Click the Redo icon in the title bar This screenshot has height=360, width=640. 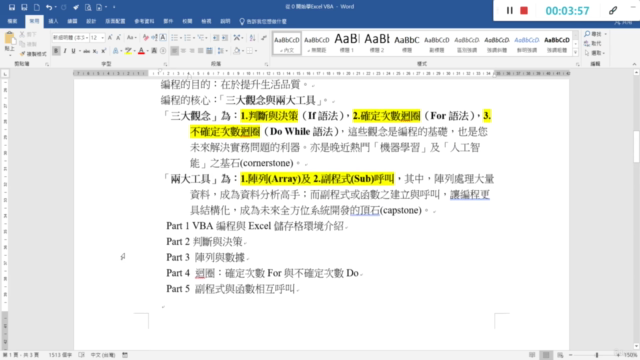pyautogui.click(x=63, y=7)
